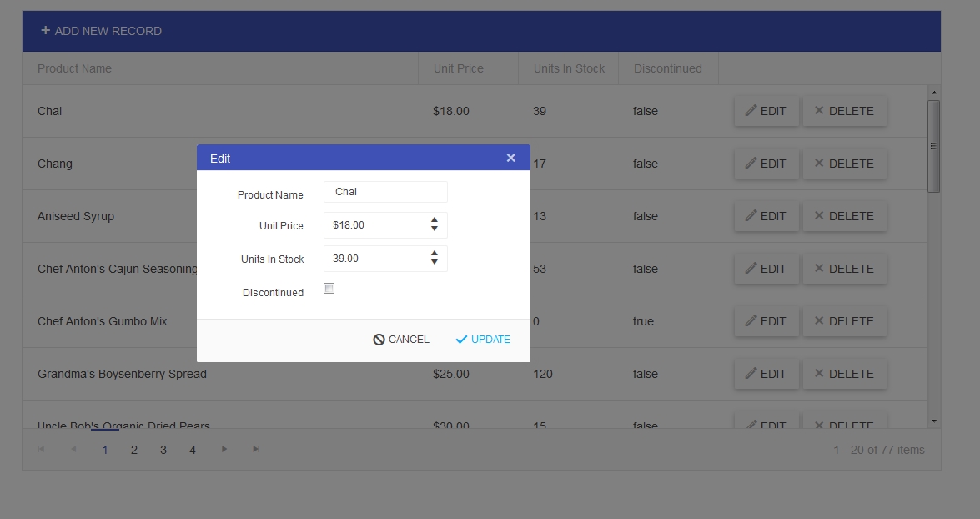980x519 pixels.
Task: Edit the Aniseed Syrup row
Action: pos(766,216)
